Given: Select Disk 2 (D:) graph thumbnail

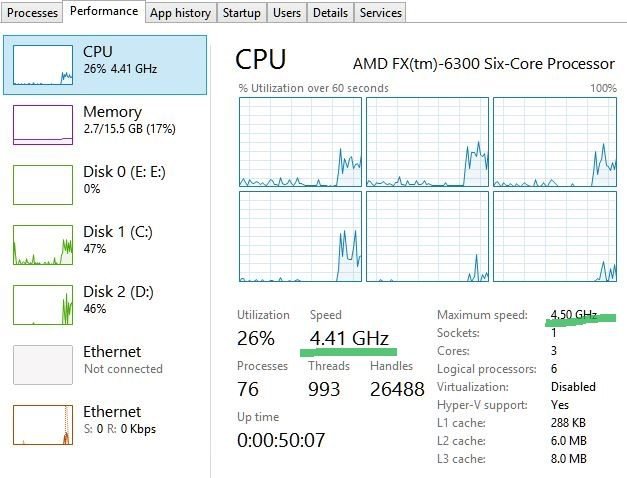Looking at the screenshot, I should click(x=42, y=304).
